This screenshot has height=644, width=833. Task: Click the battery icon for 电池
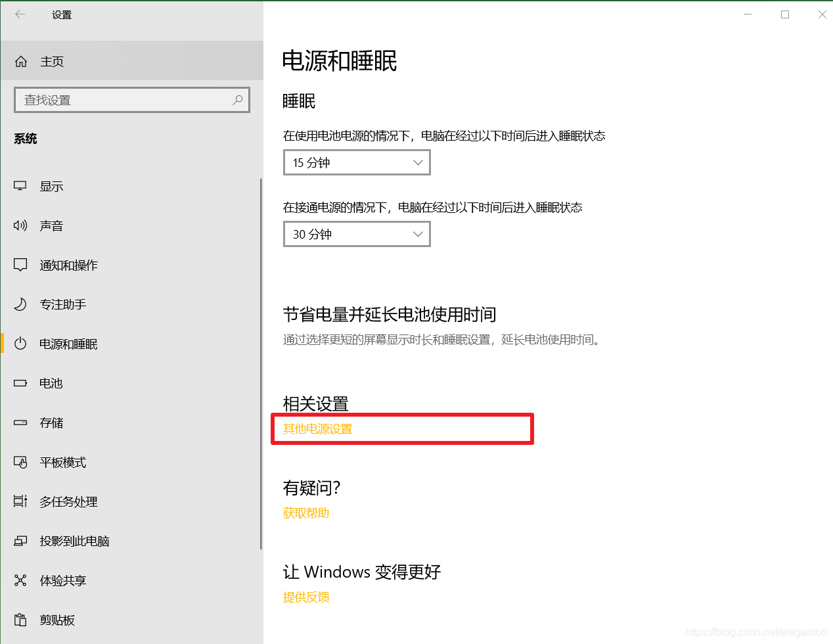20,383
